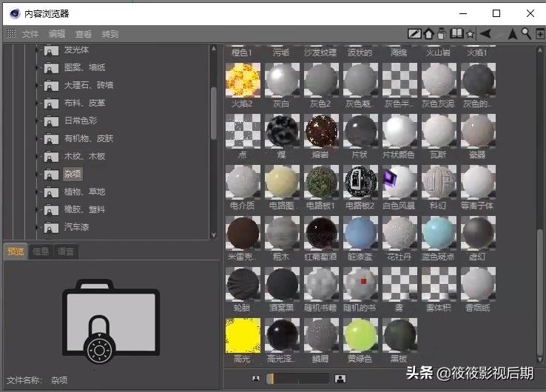Switch to the 语言 tab
Viewport: 546px width, 392px height.
(x=65, y=251)
